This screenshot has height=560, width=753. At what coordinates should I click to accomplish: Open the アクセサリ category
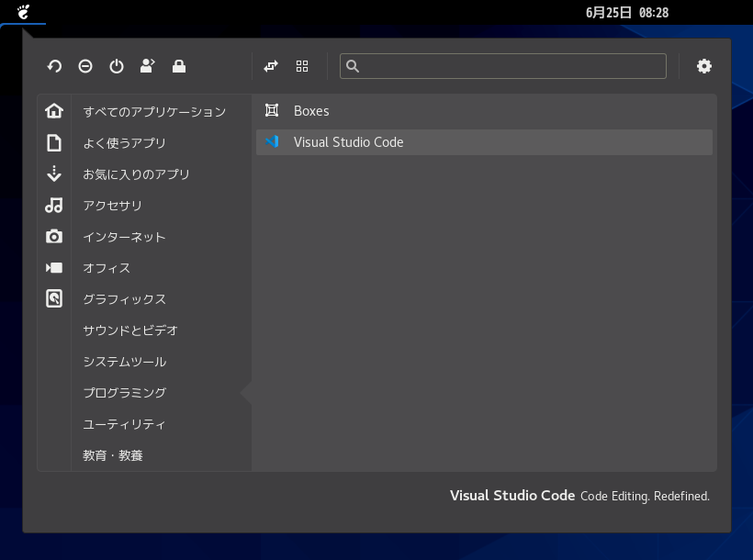point(113,205)
